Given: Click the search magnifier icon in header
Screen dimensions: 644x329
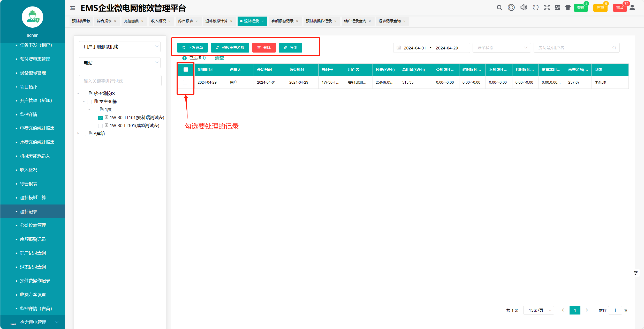Looking at the screenshot, I should (499, 8).
